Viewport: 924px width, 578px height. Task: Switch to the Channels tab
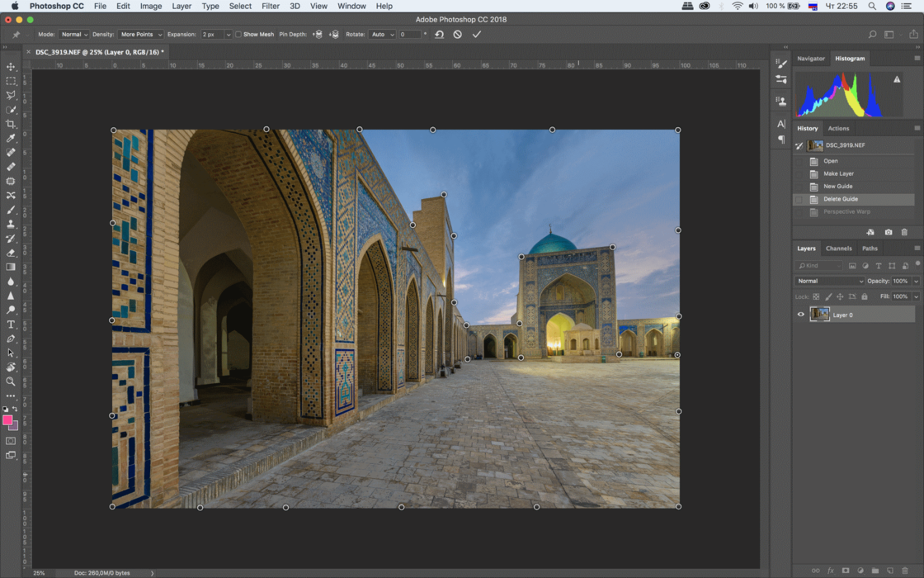838,248
